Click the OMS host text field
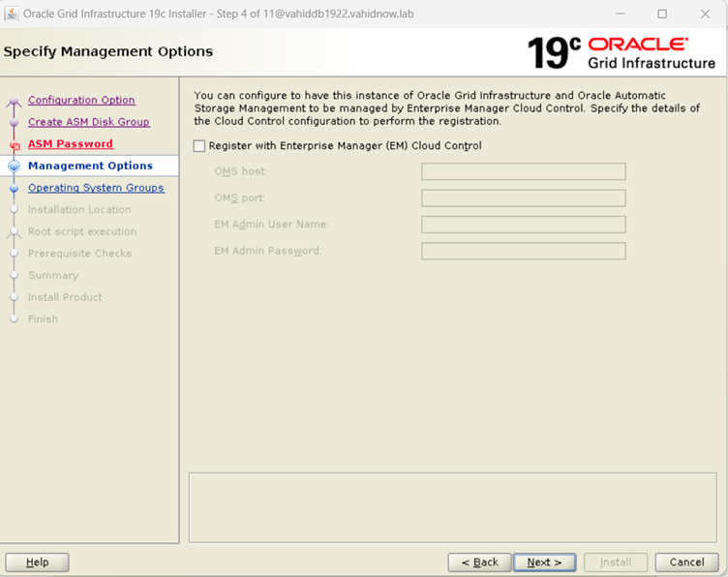This screenshot has height=577, width=728. (523, 172)
